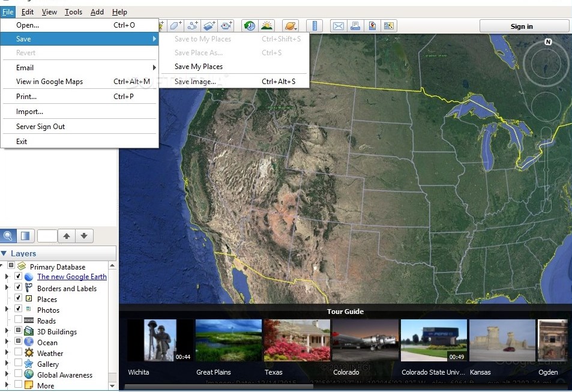Toggle the 3D Buildings layer checkbox

coord(18,330)
